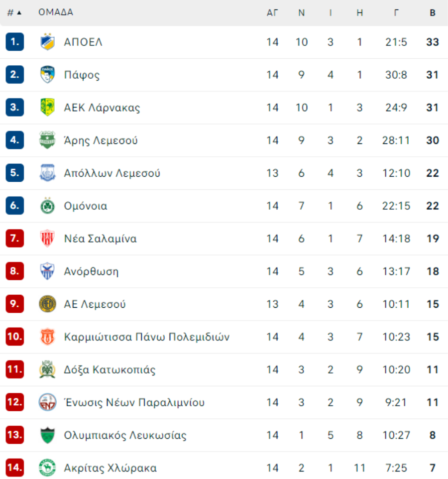Click the Πάφος club logo
The height and width of the screenshot is (479, 448).
[x=47, y=75]
